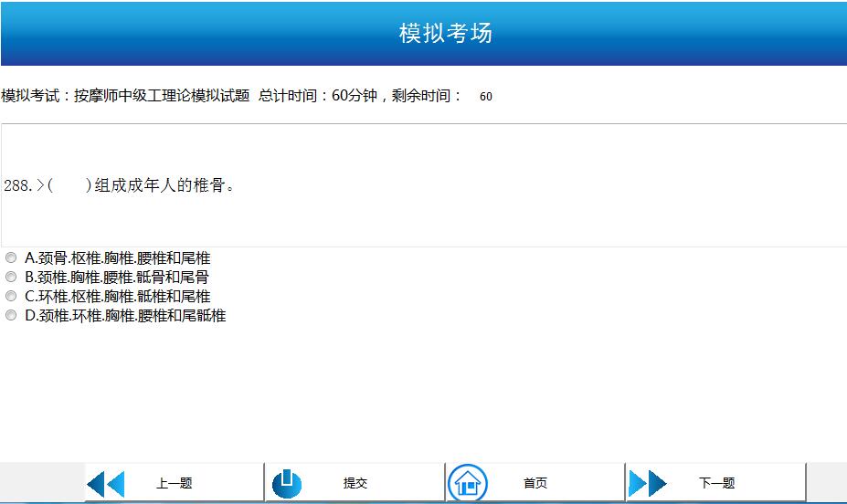
Task: Click the exam name 按摩师中级工理论模拟试题
Action: click(x=162, y=96)
